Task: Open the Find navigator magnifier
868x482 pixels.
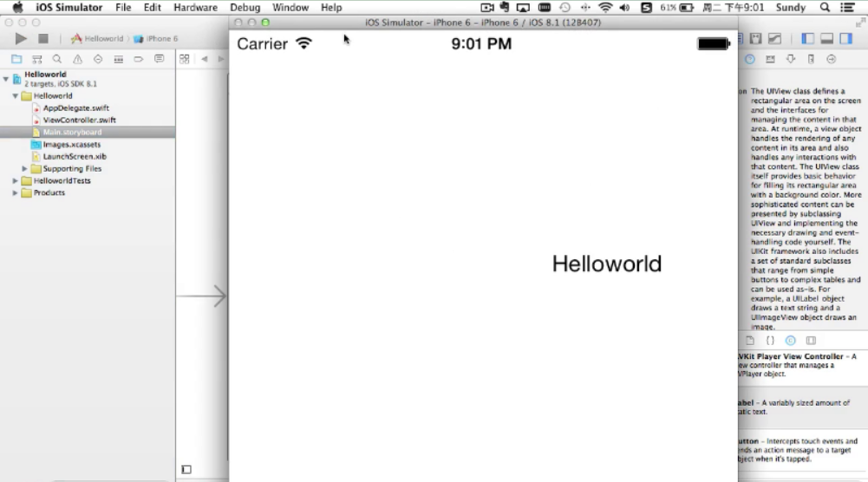Action: point(57,59)
